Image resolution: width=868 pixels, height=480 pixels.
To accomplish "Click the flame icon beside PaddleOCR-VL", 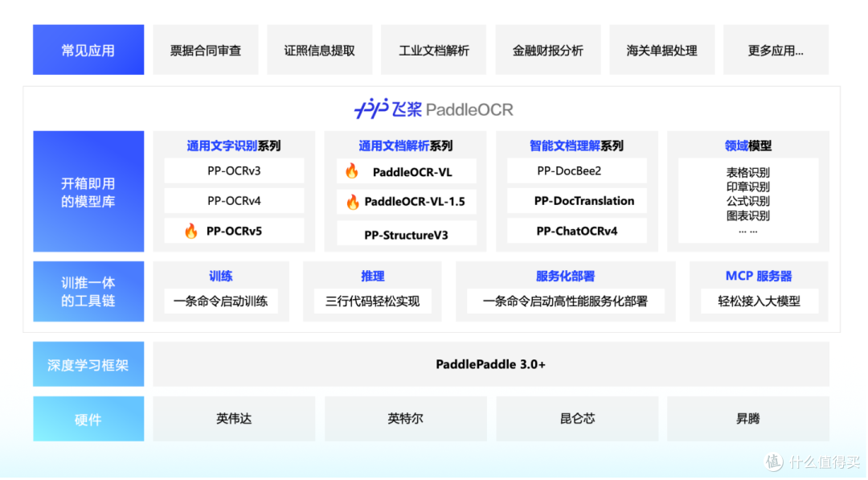I will pos(352,170).
